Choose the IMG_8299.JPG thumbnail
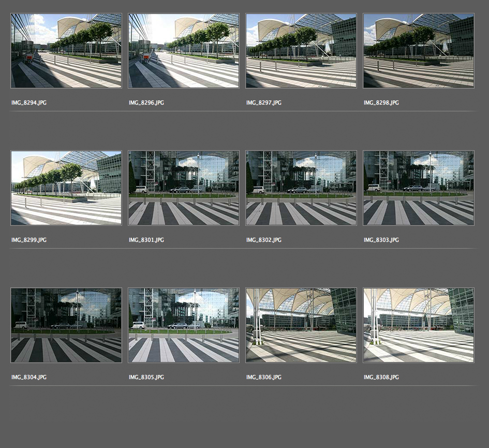 [x=66, y=188]
